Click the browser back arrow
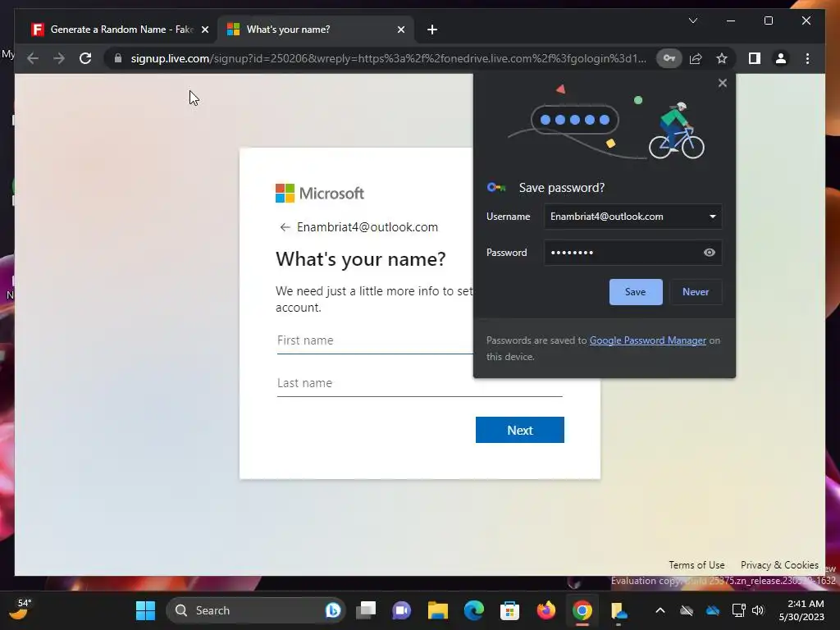Screen dimensions: 840x630 [x=33, y=58]
